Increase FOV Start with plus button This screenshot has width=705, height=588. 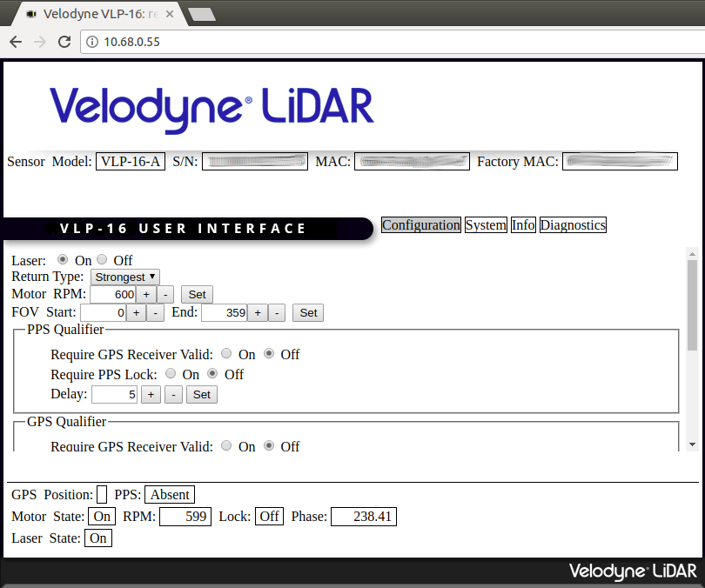pos(137,312)
